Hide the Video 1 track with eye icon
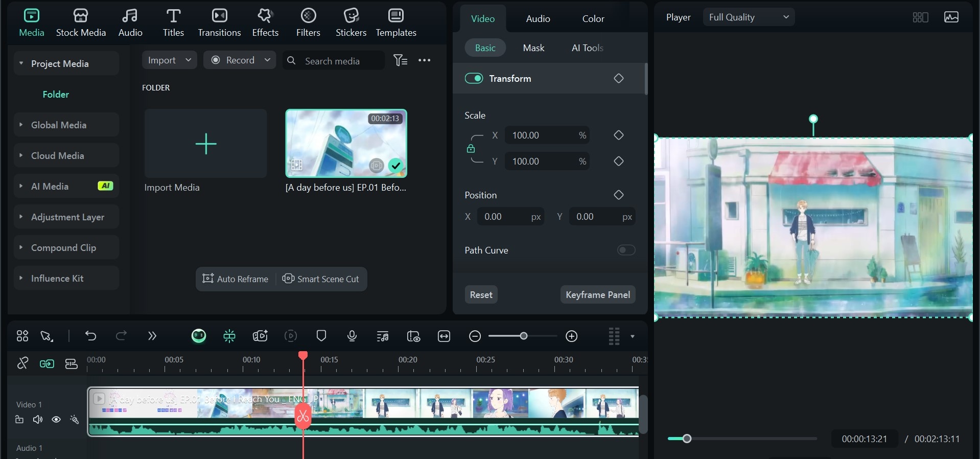Viewport: 980px width, 459px height. (56, 420)
